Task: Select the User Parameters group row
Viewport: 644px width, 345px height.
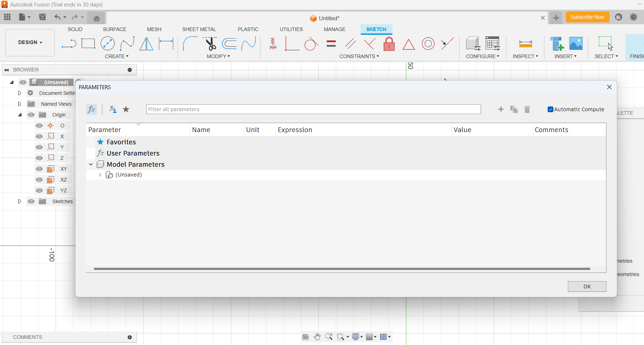Action: tap(346, 153)
